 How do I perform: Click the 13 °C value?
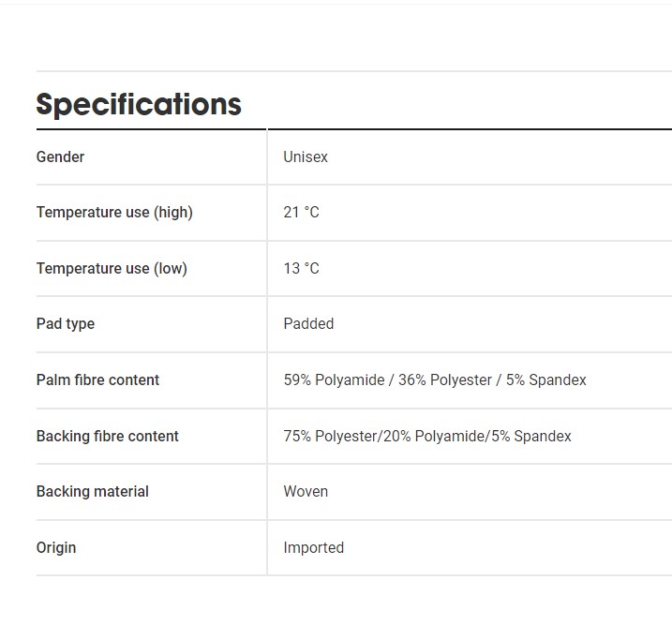tap(301, 268)
